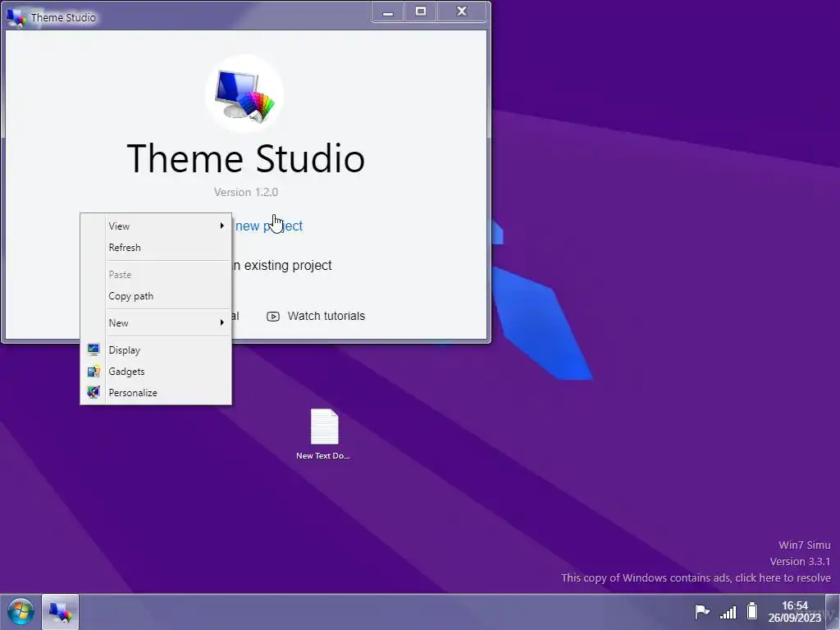
Task: Choose Refresh from the context menu
Action: tap(156, 248)
